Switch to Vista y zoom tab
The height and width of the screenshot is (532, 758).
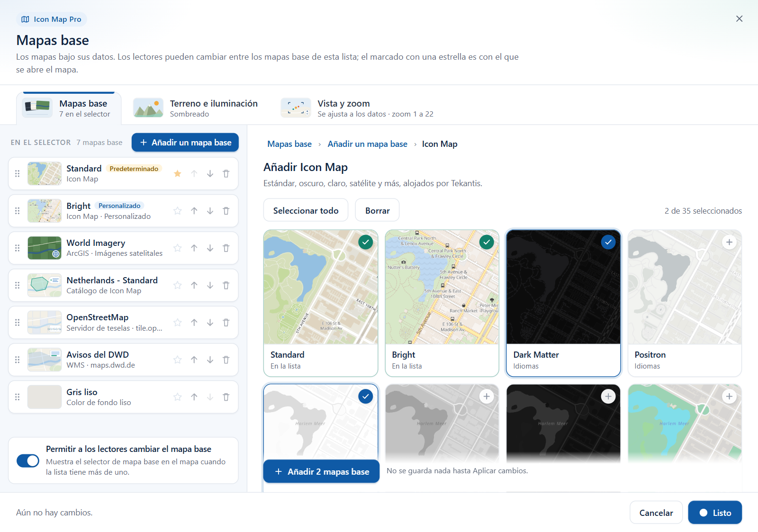click(357, 108)
